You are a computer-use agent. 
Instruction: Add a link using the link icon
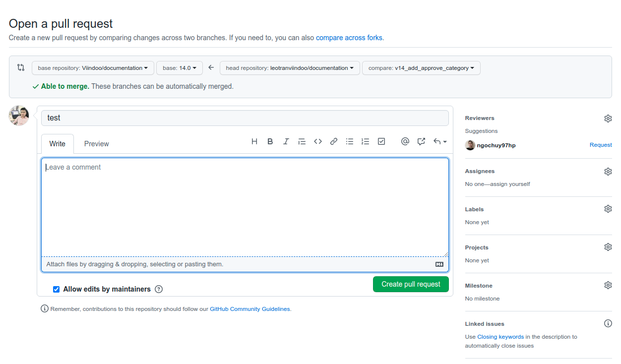[334, 141]
